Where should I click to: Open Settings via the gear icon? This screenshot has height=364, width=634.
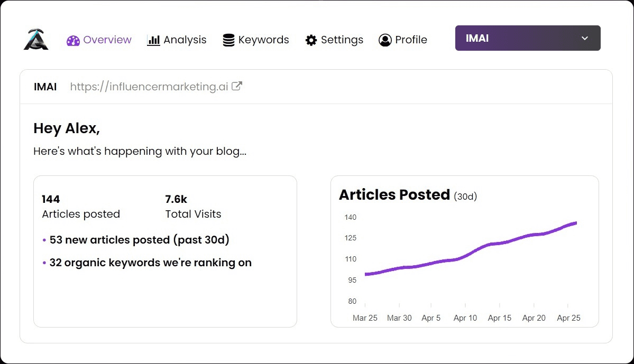click(x=311, y=40)
